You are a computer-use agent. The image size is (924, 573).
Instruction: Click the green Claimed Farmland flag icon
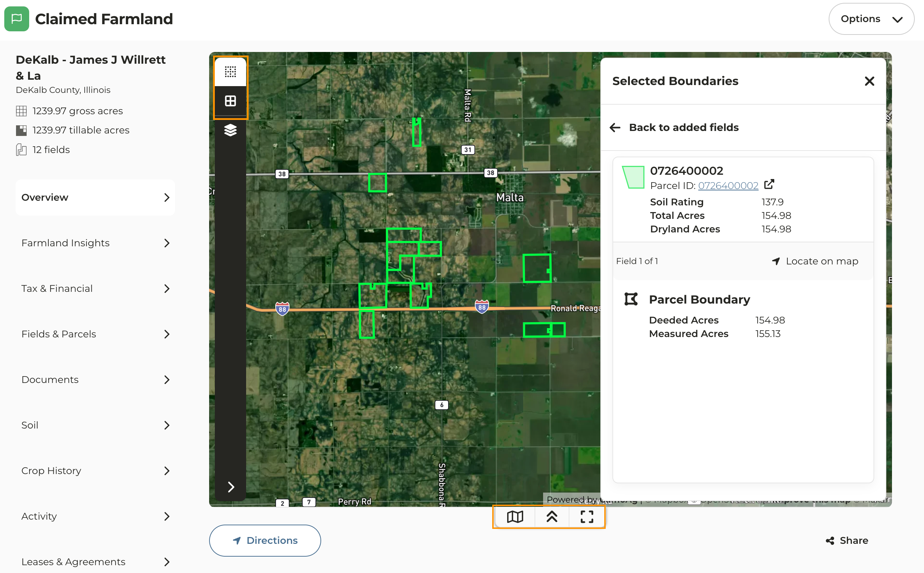coord(17,19)
